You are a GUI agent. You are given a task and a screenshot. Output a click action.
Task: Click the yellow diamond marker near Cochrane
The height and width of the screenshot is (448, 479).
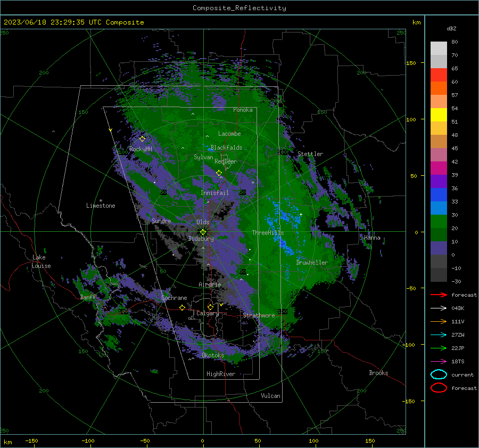pyautogui.click(x=182, y=307)
